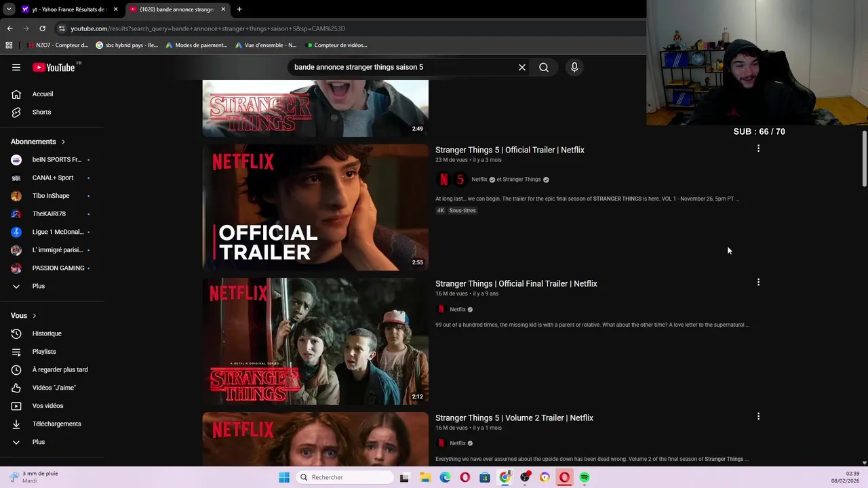Close the Yahoo France Résultats tab
The image size is (868, 488).
[115, 9]
